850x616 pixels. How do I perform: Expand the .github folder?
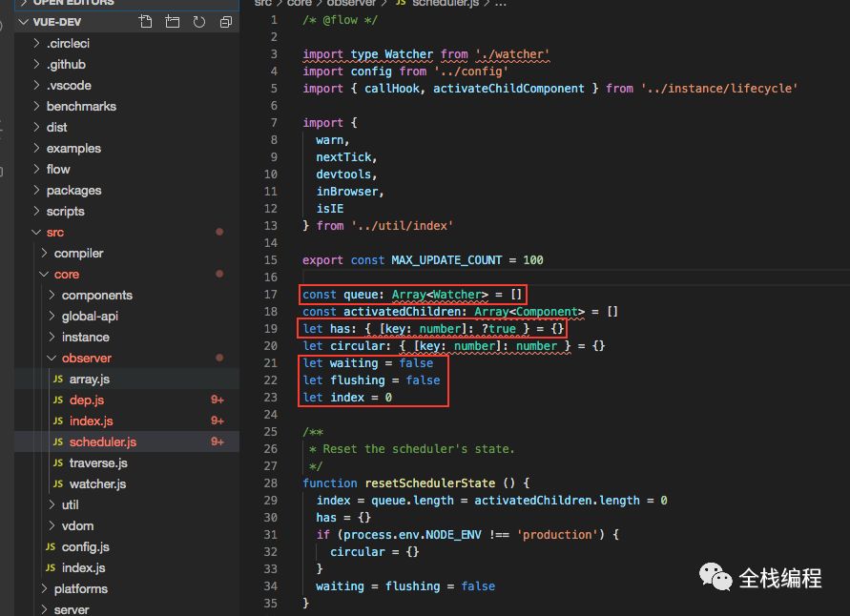point(36,64)
